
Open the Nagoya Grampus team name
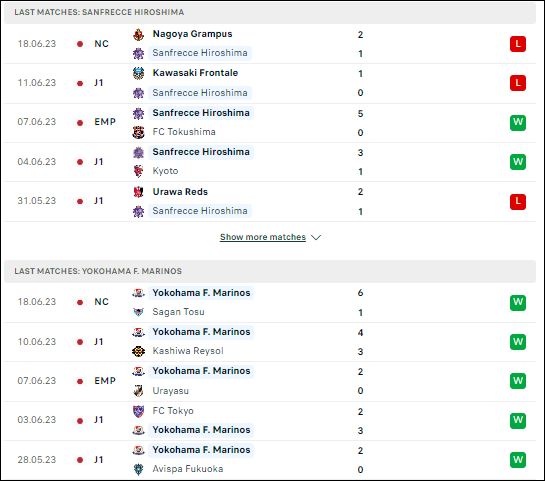tap(192, 34)
